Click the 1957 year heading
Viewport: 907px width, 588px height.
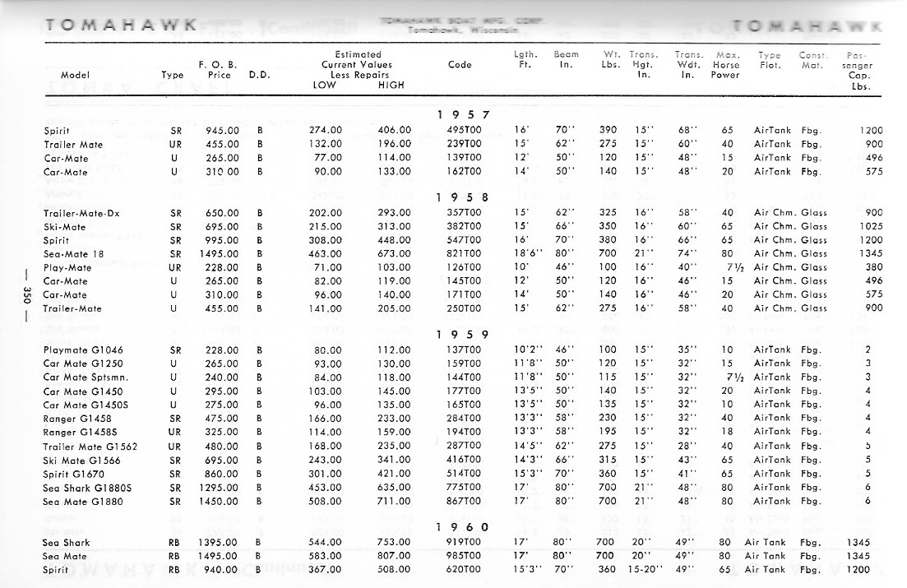click(463, 114)
